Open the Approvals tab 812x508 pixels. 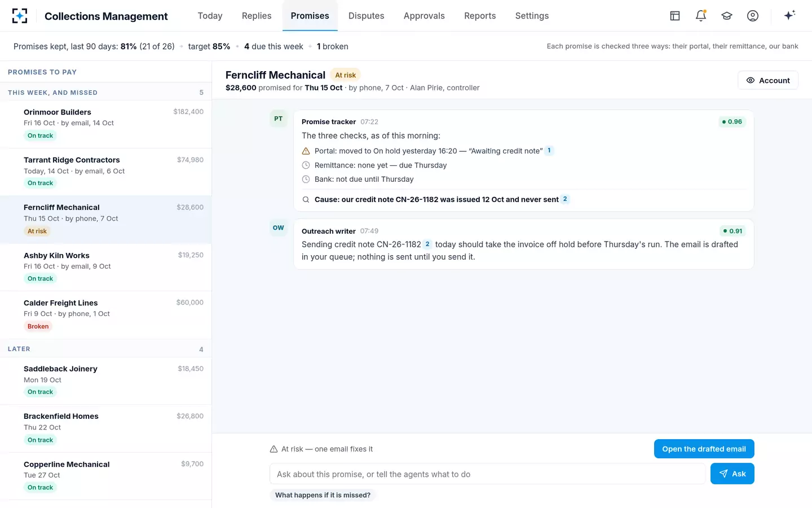(x=424, y=16)
